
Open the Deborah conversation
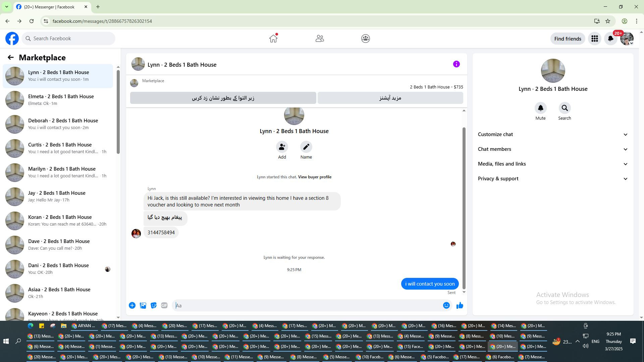[58, 124]
